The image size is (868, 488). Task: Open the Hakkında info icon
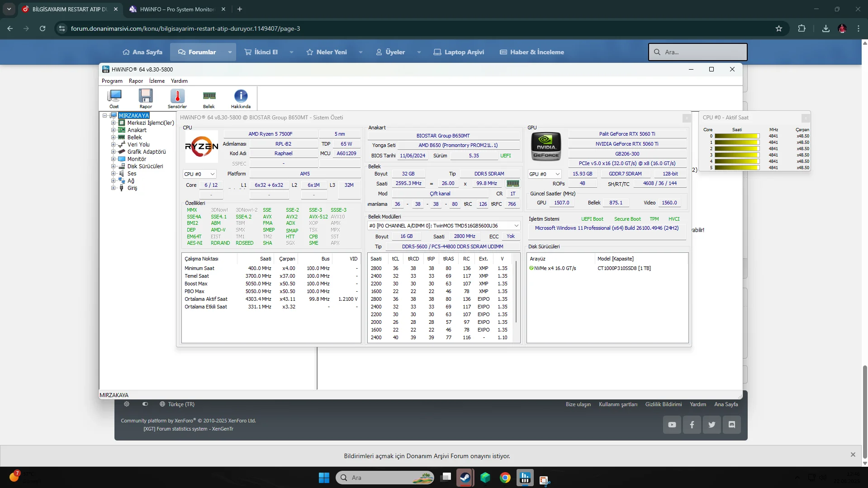pos(241,96)
